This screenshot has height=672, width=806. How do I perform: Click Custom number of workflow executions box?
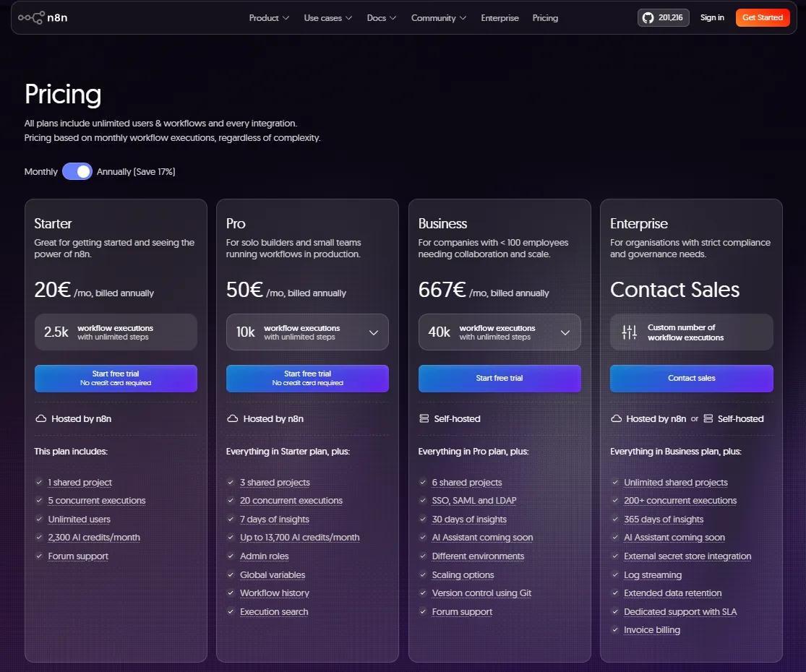(691, 332)
